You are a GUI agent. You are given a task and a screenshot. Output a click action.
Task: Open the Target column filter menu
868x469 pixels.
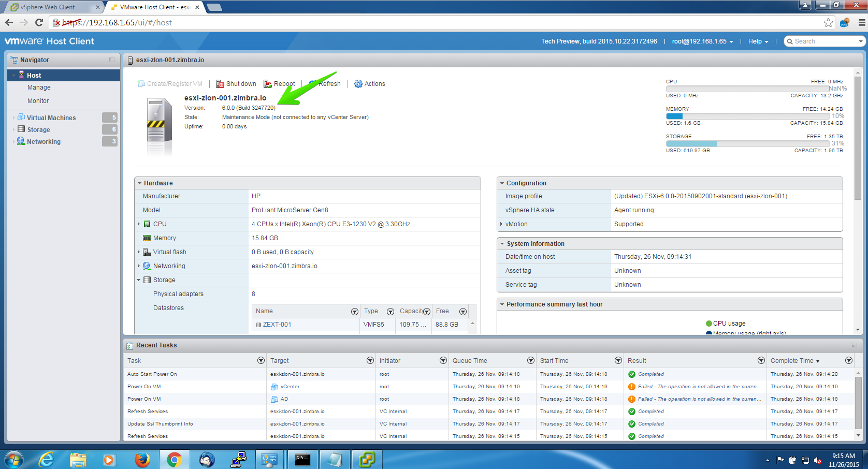pyautogui.click(x=370, y=361)
